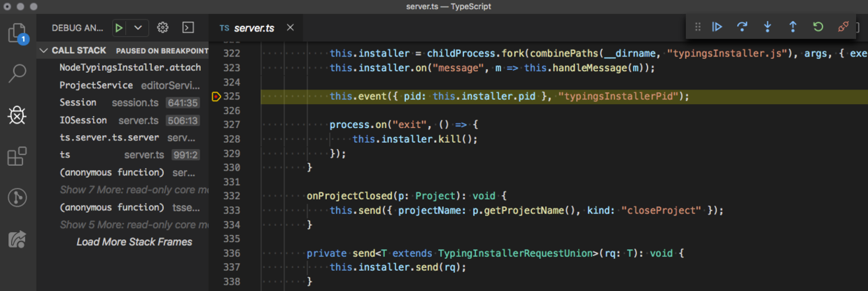Click the 506:13 line badge
Image resolution: width=868 pixels, height=291 pixels.
(x=183, y=120)
